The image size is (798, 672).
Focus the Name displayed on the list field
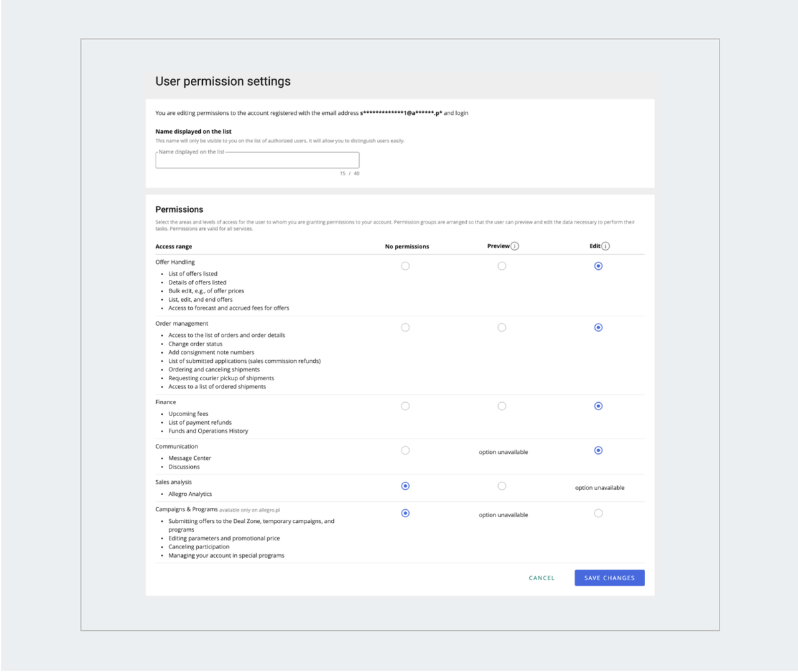click(x=257, y=160)
